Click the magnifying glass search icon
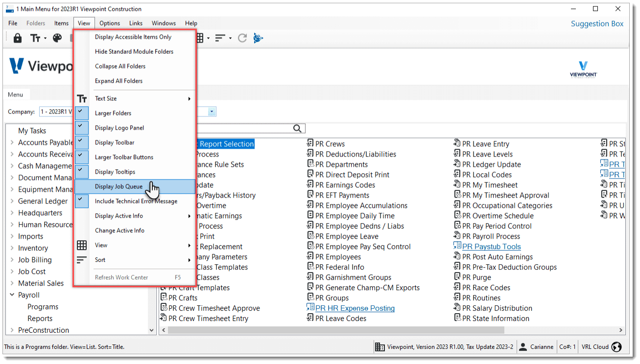 tap(298, 128)
